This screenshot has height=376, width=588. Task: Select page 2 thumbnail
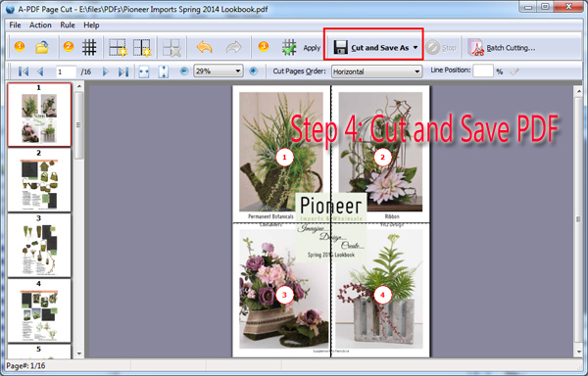tap(39, 180)
